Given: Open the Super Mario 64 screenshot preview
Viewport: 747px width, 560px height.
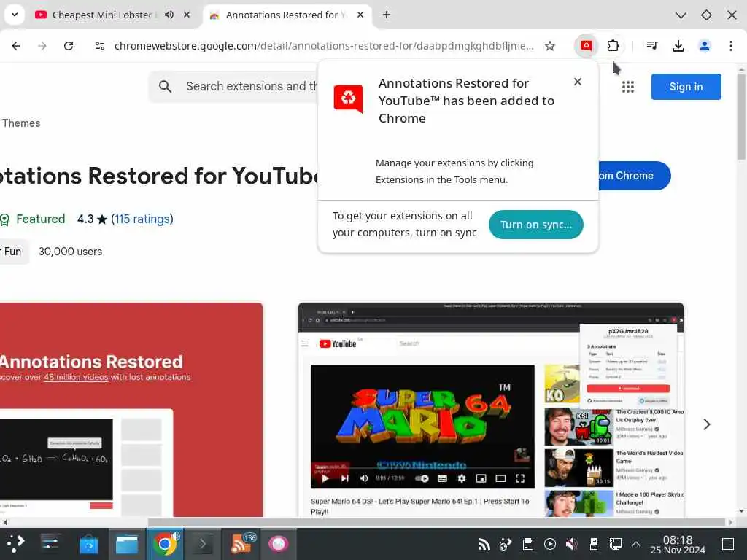Looking at the screenshot, I should click(491, 410).
